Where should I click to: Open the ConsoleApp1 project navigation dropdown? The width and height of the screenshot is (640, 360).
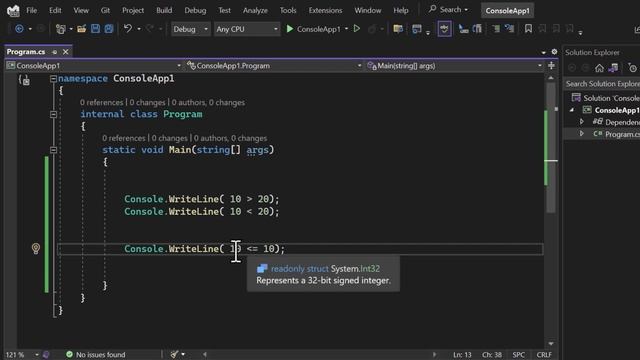pos(93,66)
